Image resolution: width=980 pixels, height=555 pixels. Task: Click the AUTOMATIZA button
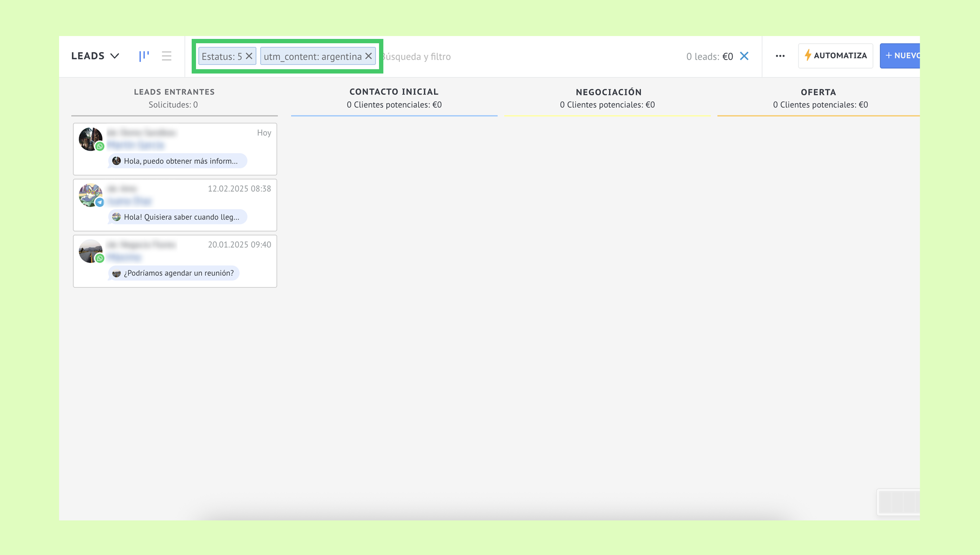tap(836, 55)
